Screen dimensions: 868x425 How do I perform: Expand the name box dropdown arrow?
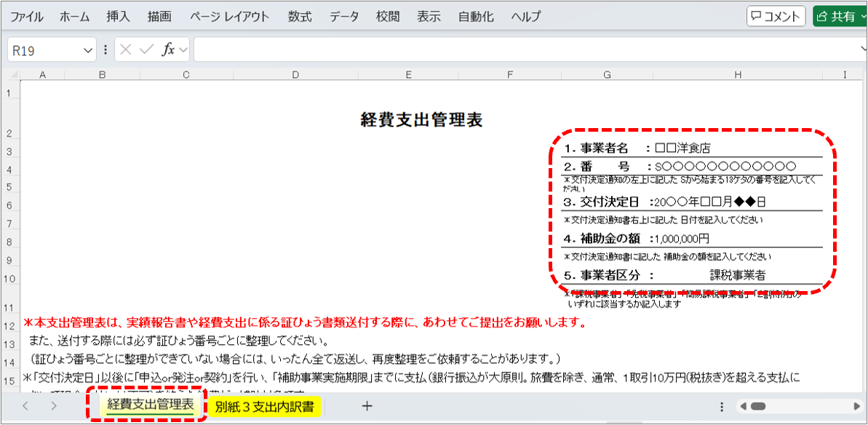click(89, 50)
